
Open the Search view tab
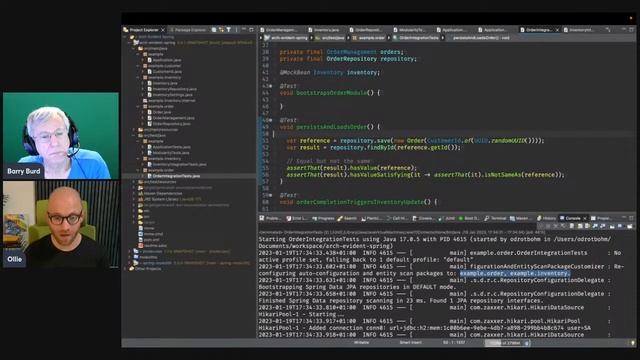click(347, 218)
